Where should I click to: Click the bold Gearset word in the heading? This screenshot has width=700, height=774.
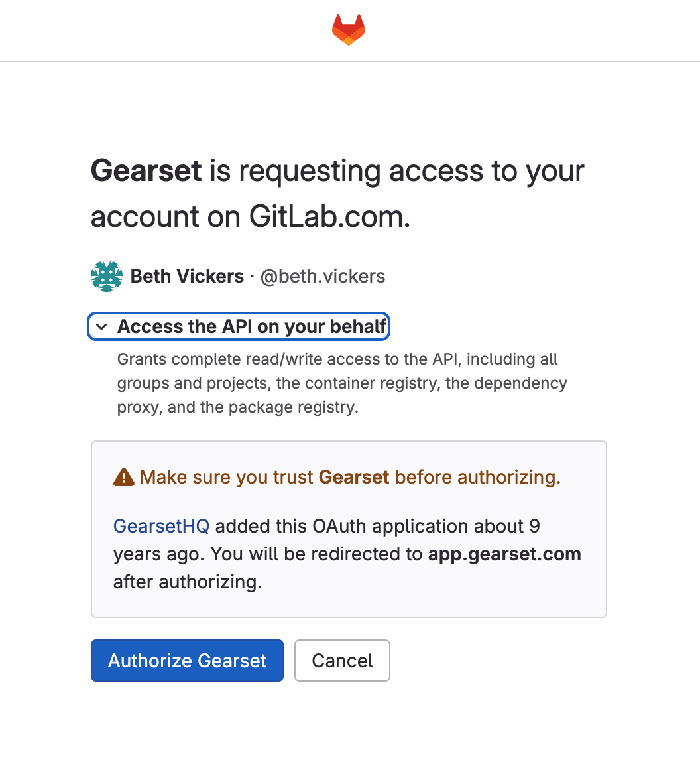[146, 171]
